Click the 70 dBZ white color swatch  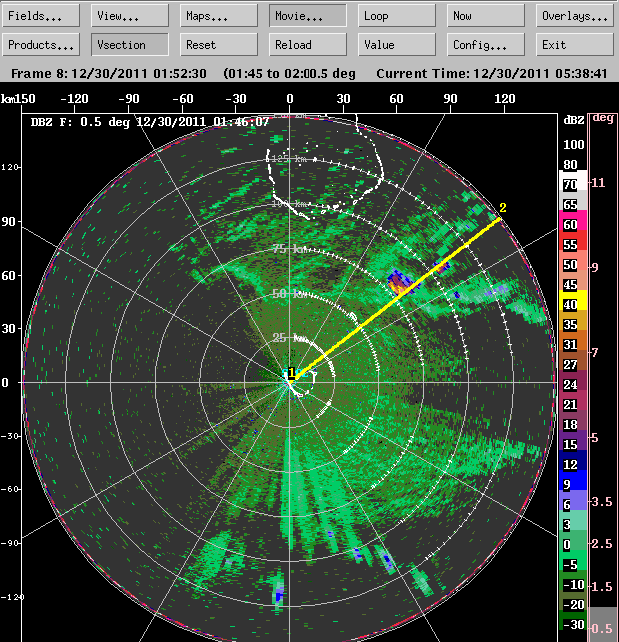573,181
